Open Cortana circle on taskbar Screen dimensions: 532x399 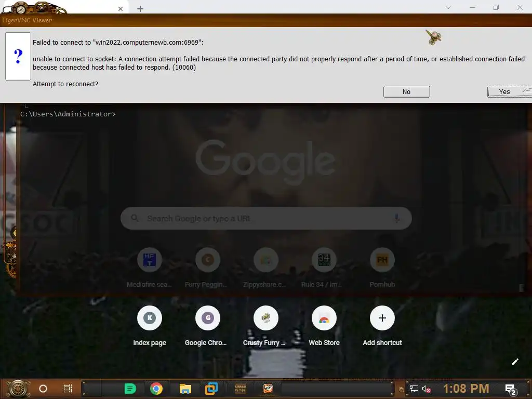click(43, 389)
